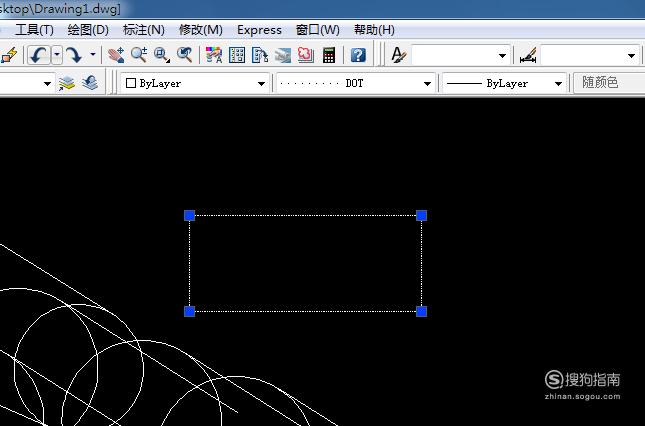Click the blue Help question mark icon
The height and width of the screenshot is (426, 645).
(358, 55)
